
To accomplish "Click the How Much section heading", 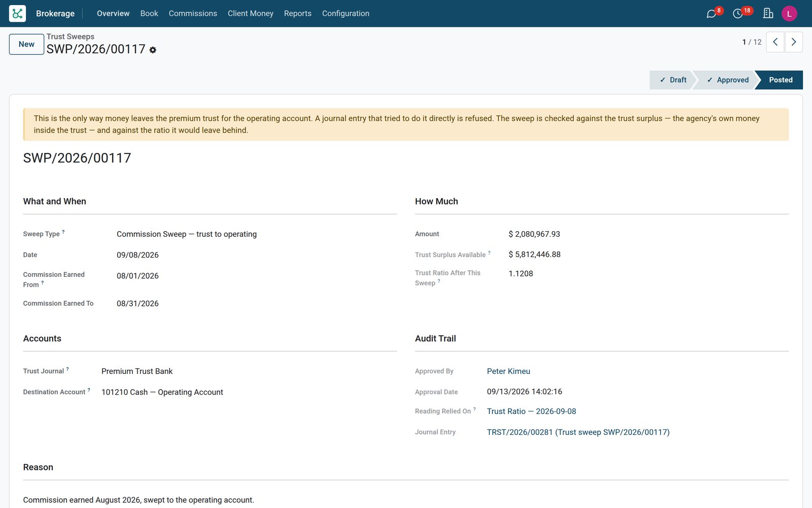I will click(x=436, y=201).
